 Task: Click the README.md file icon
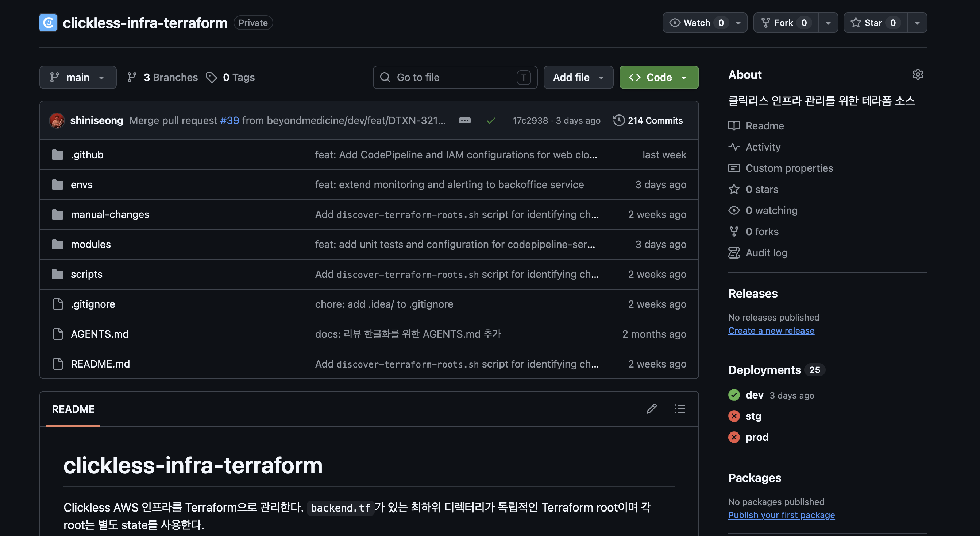pyautogui.click(x=58, y=364)
